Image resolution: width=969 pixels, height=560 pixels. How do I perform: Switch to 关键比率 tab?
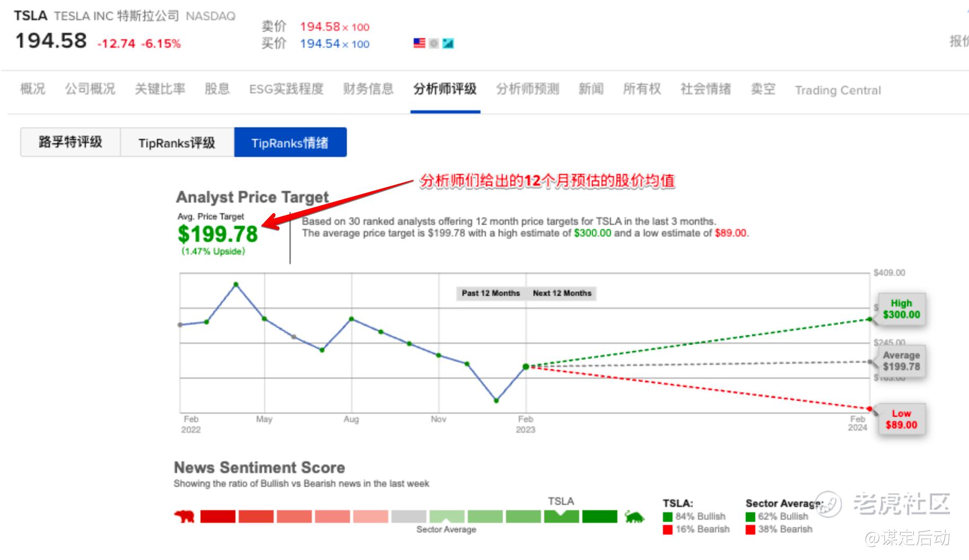coord(160,89)
